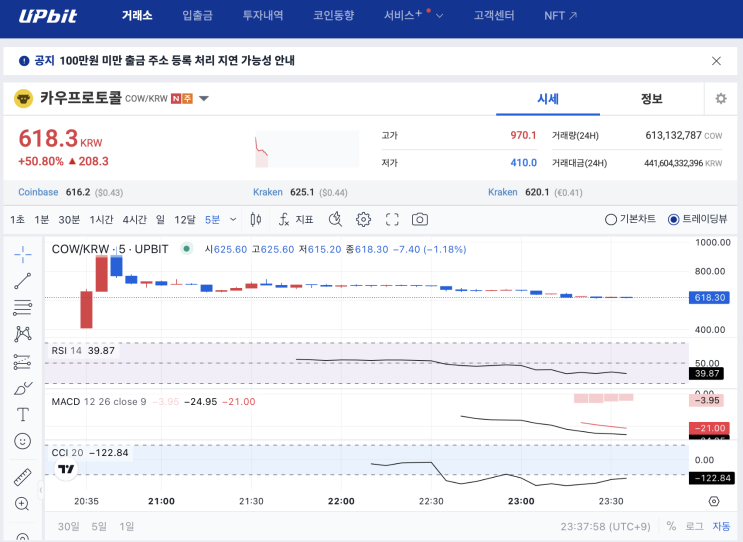The height and width of the screenshot is (542, 743).
Task: Open 고객센터 page
Action: [494, 16]
